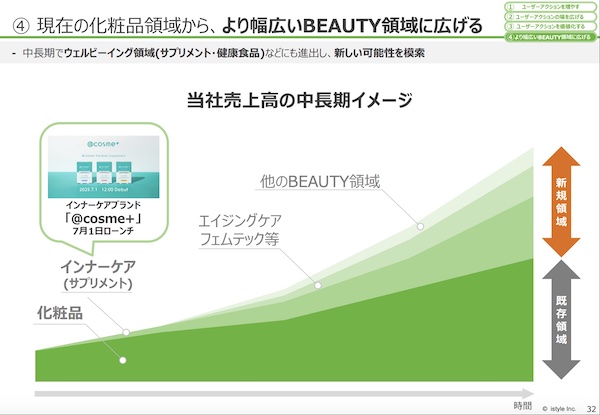Click the 7月1日ローンチ caption
The image size is (600, 415).
point(103,231)
